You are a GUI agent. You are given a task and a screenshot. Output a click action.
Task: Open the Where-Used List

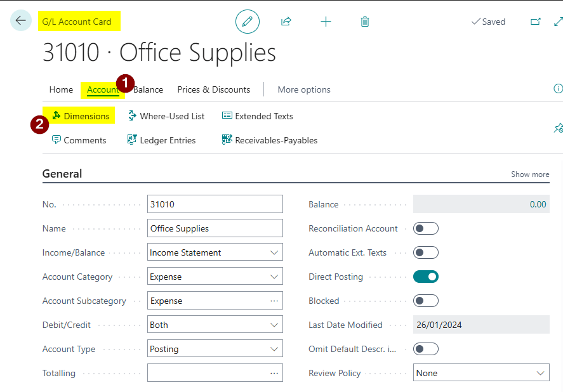point(166,116)
